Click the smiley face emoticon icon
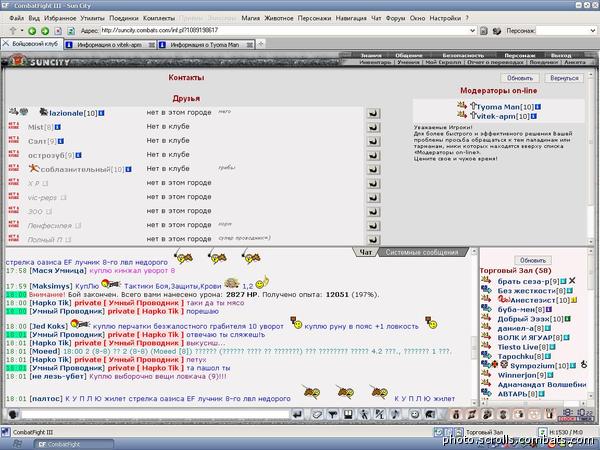The width and height of the screenshot is (600, 450). coord(414,414)
